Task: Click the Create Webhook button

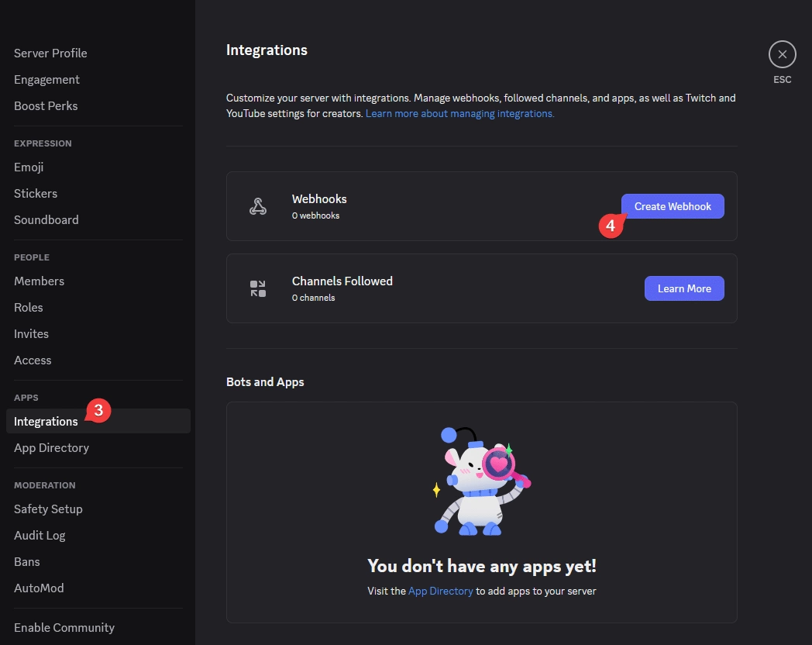Action: tap(672, 206)
